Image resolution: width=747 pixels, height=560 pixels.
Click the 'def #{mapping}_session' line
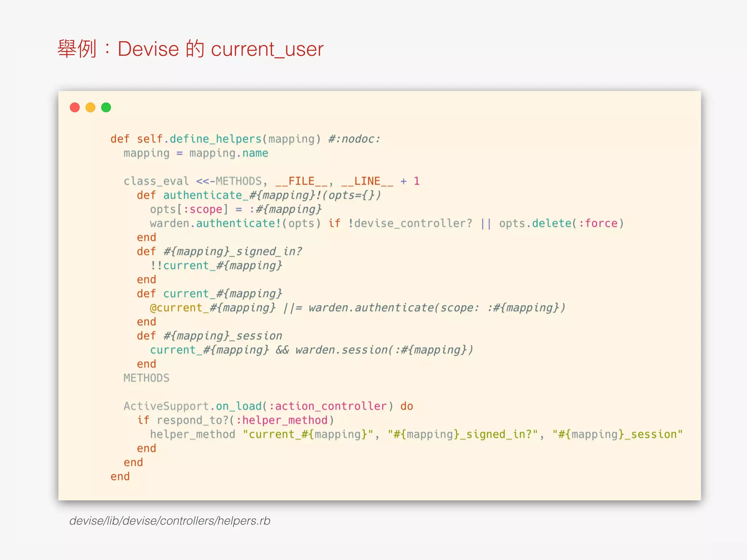[209, 336]
